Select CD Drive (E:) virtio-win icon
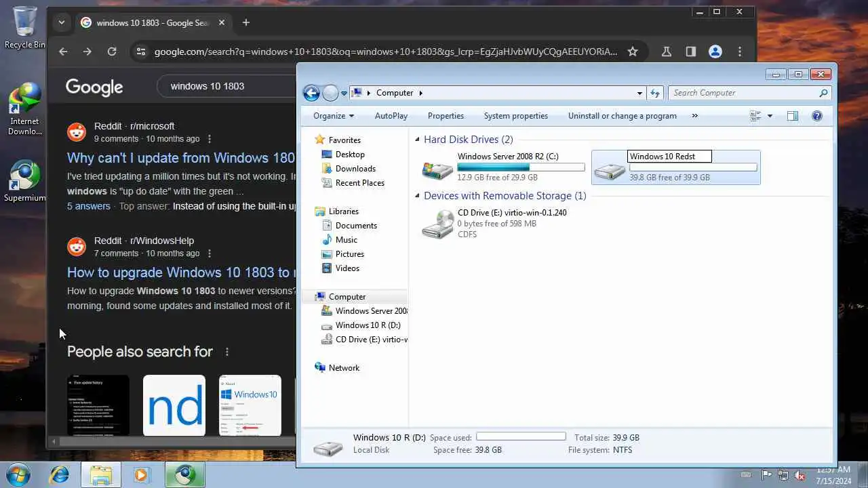This screenshot has height=488, width=868. pyautogui.click(x=437, y=224)
